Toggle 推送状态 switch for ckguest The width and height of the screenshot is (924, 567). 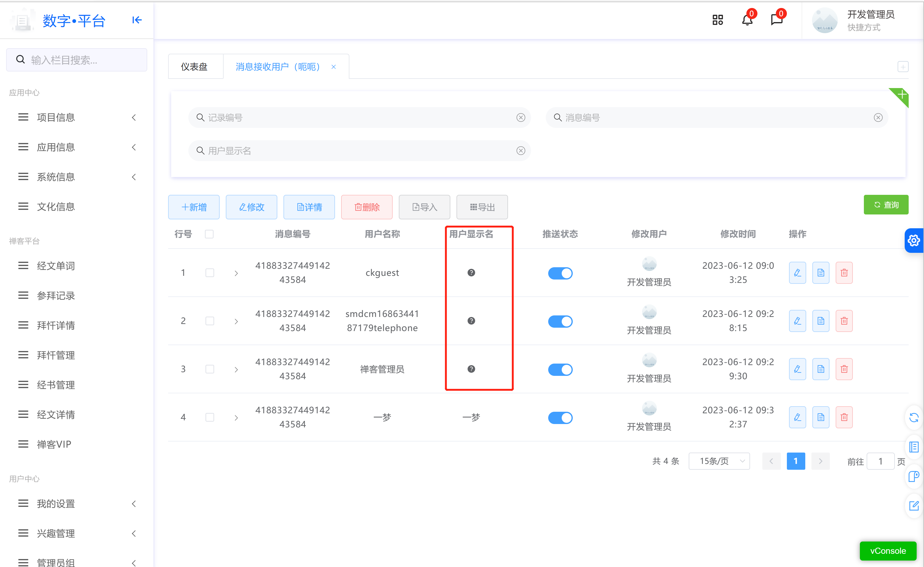pos(560,273)
